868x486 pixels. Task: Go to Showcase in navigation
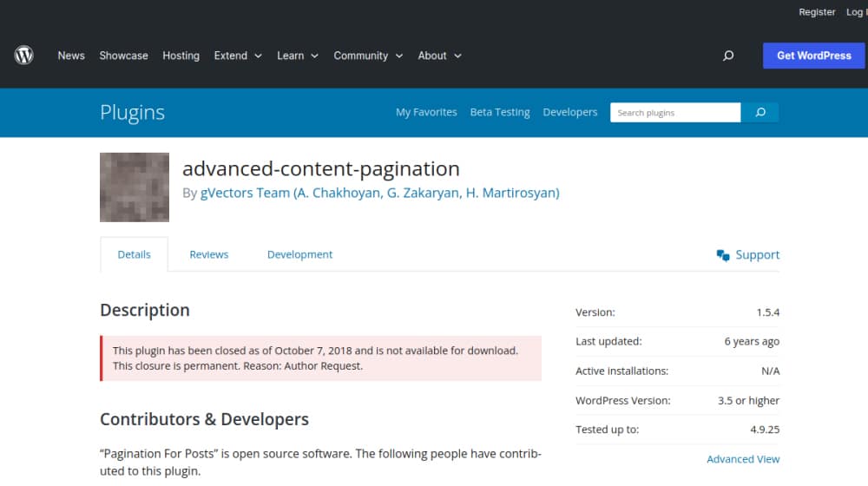tap(123, 56)
